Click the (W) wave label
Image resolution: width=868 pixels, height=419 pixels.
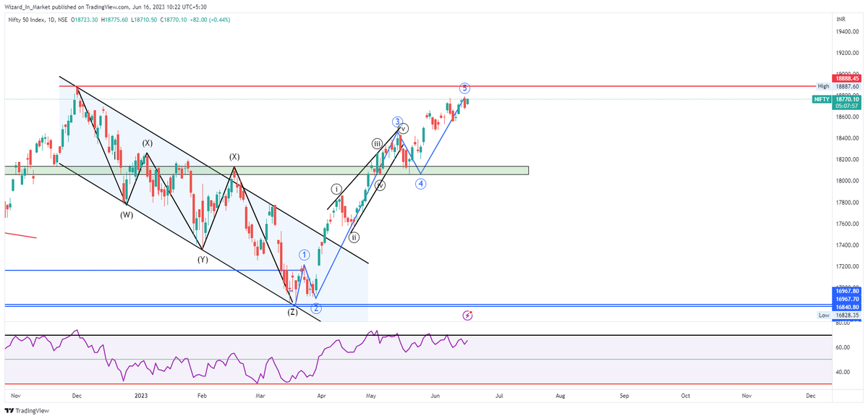pyautogui.click(x=127, y=214)
